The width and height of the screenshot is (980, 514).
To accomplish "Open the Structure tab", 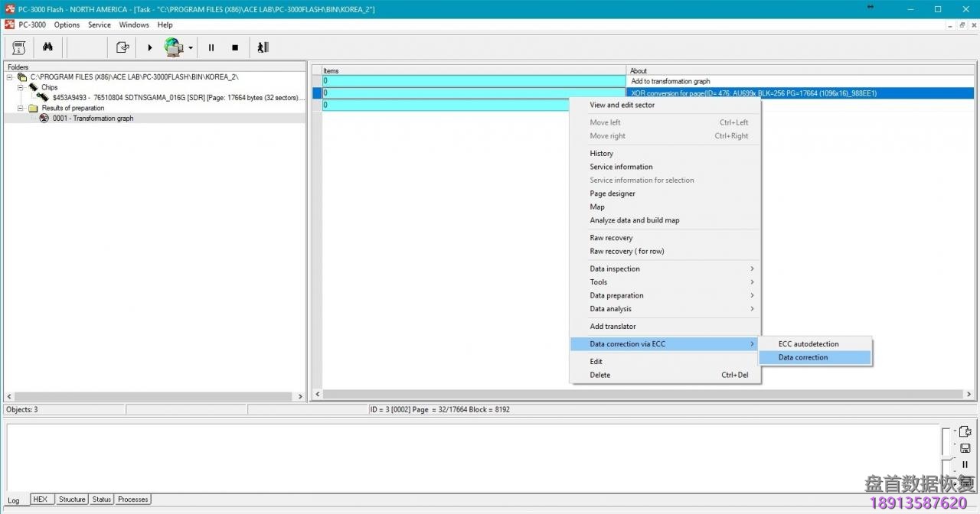I will click(x=72, y=499).
